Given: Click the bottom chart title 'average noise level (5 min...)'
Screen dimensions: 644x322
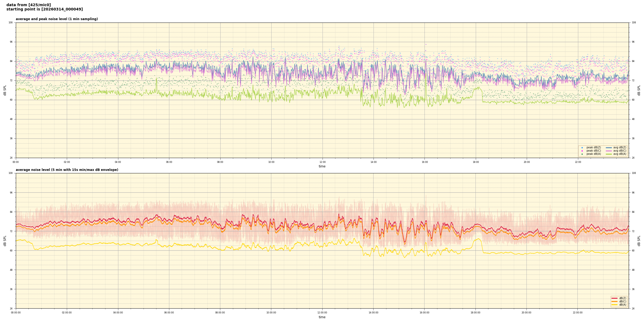Looking at the screenshot, I should pyautogui.click(x=67, y=170).
